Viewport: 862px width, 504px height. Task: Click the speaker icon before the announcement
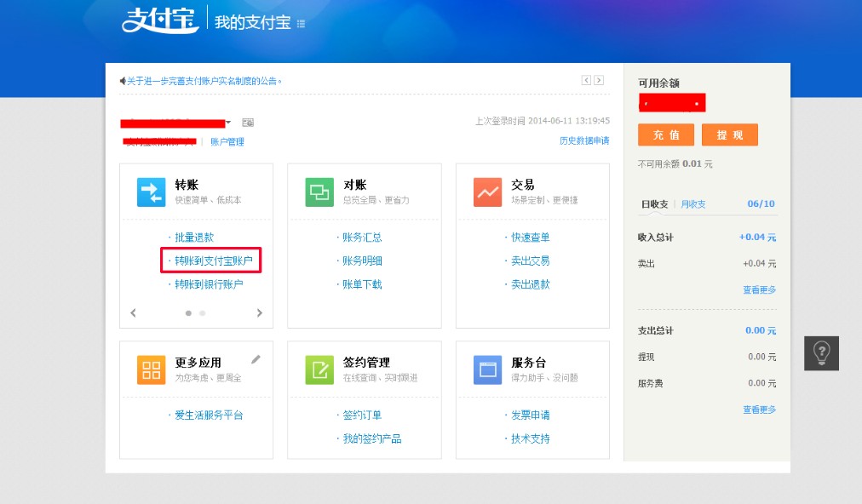point(123,81)
